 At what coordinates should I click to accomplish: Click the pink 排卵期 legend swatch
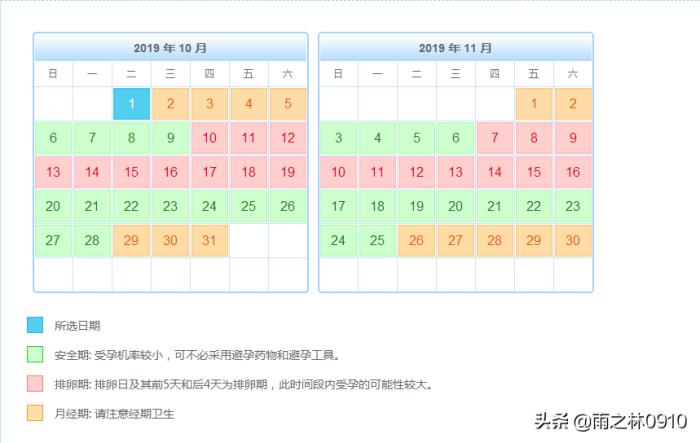[x=35, y=383]
